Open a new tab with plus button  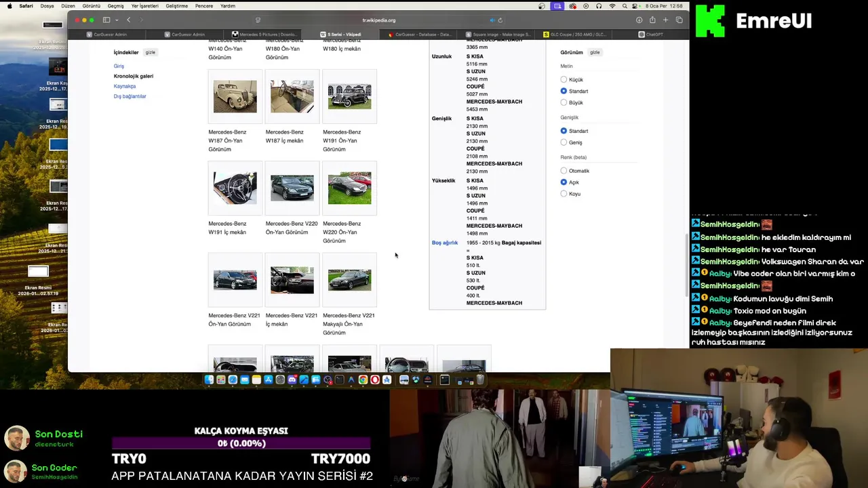[666, 20]
